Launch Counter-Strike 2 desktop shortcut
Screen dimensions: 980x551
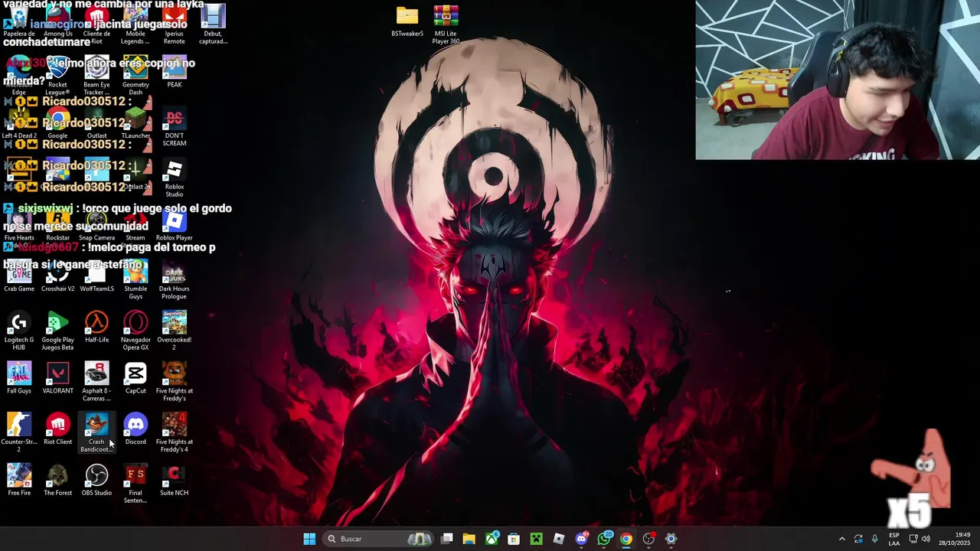[19, 432]
